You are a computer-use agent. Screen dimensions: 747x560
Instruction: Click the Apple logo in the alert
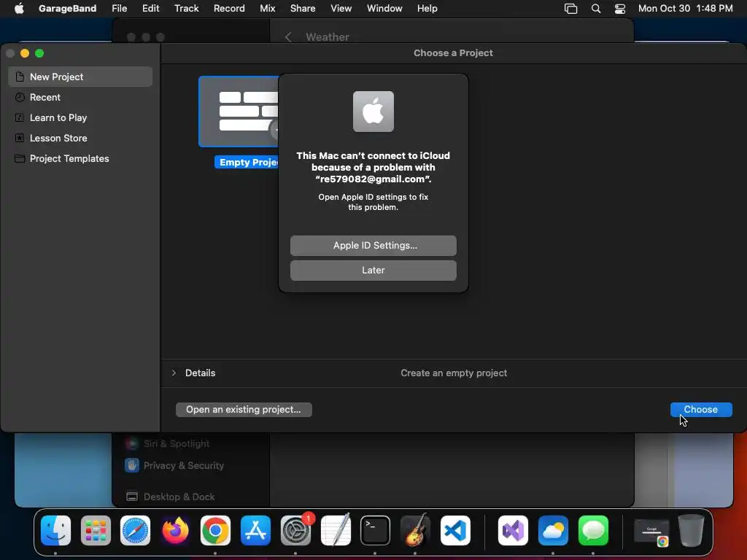tap(373, 112)
